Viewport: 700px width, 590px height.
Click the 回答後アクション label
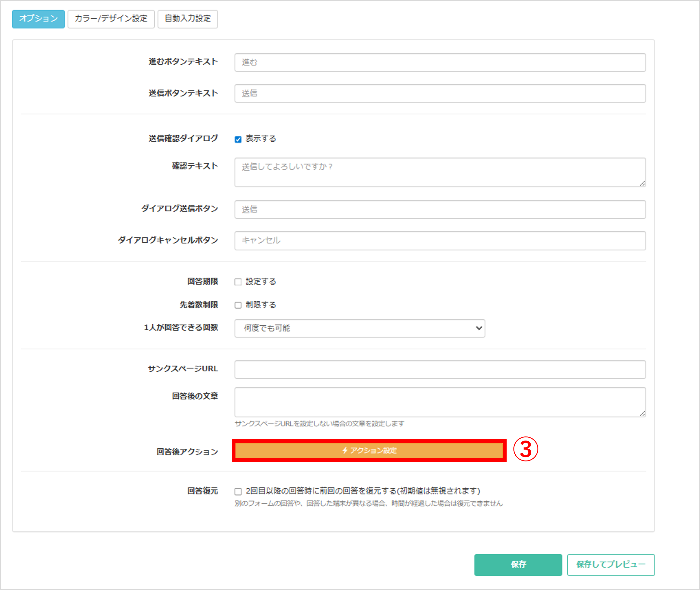click(x=187, y=452)
